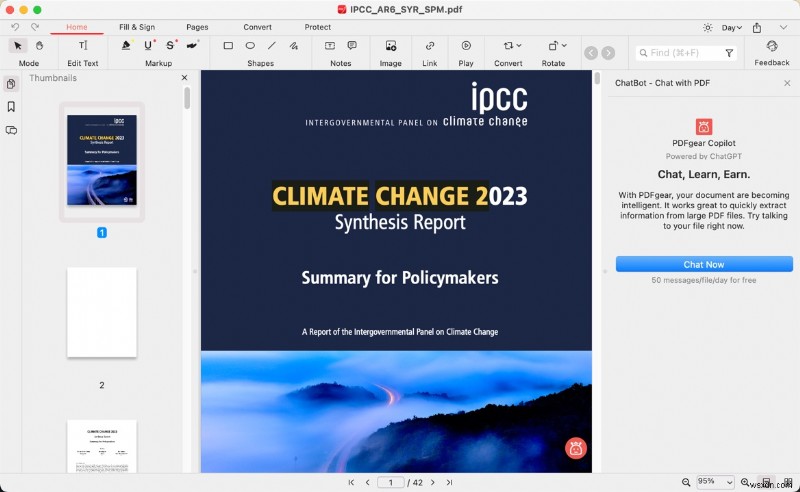Open the Day theme dropdown
This screenshot has width=800, height=492.
pyautogui.click(x=732, y=28)
